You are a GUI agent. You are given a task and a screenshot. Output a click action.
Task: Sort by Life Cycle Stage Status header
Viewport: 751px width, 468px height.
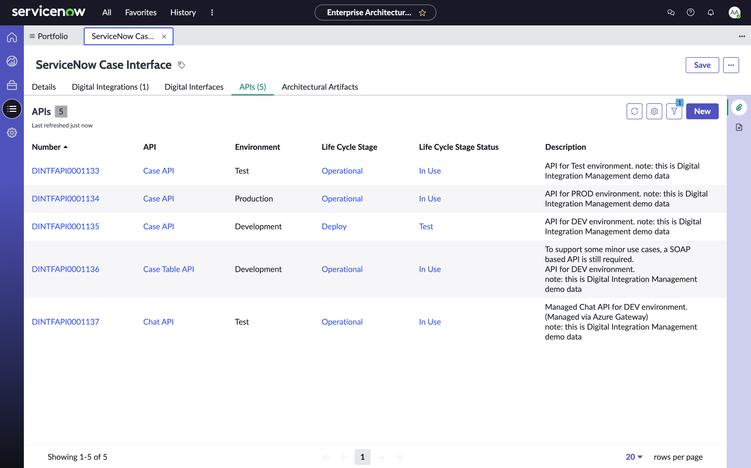(x=458, y=147)
